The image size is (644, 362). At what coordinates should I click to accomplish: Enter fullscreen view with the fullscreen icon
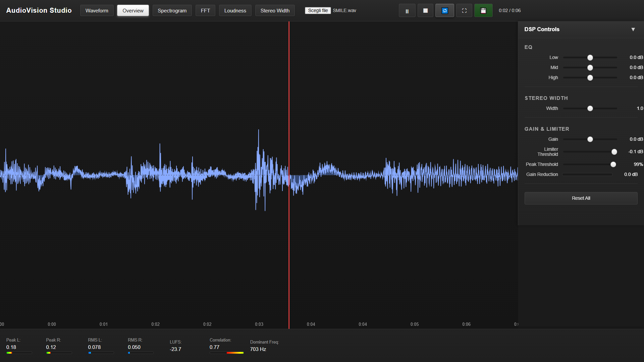tap(464, 11)
